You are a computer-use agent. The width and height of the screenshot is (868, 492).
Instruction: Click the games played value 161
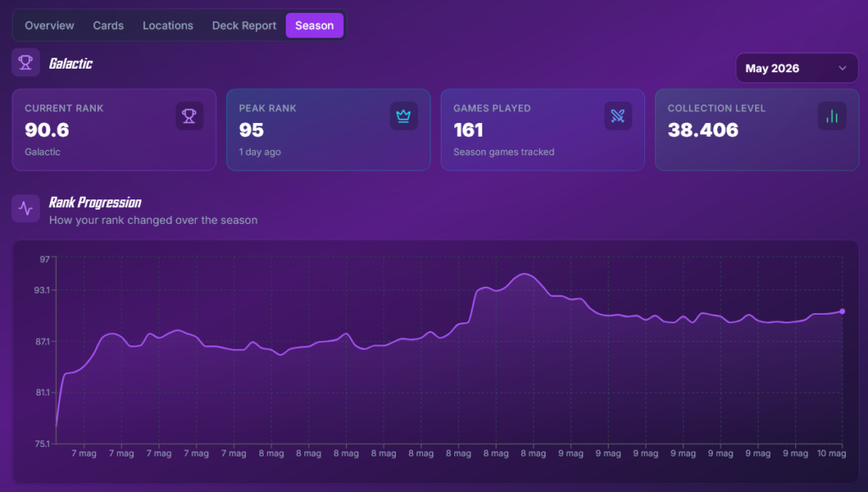click(x=468, y=130)
